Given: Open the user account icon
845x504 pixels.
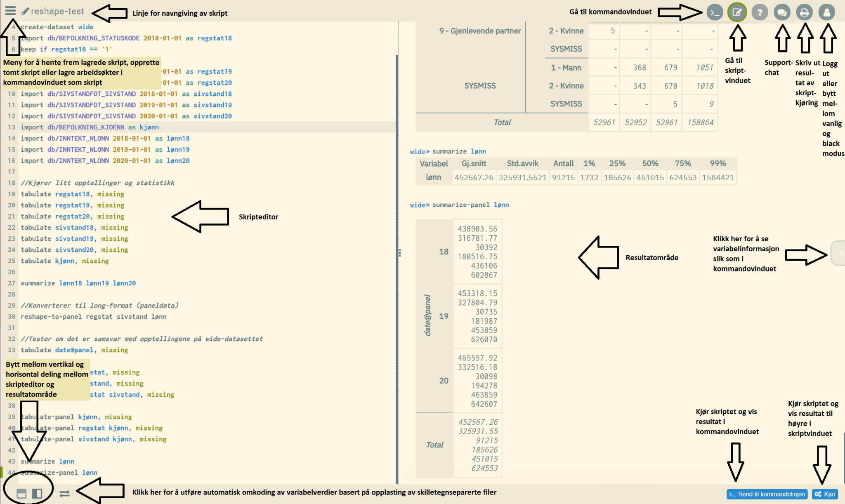Looking at the screenshot, I should 826,12.
